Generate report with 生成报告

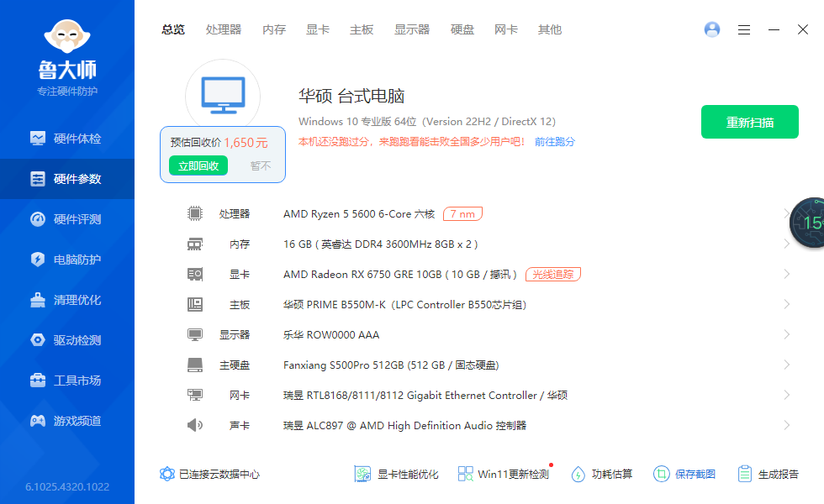[x=768, y=474]
